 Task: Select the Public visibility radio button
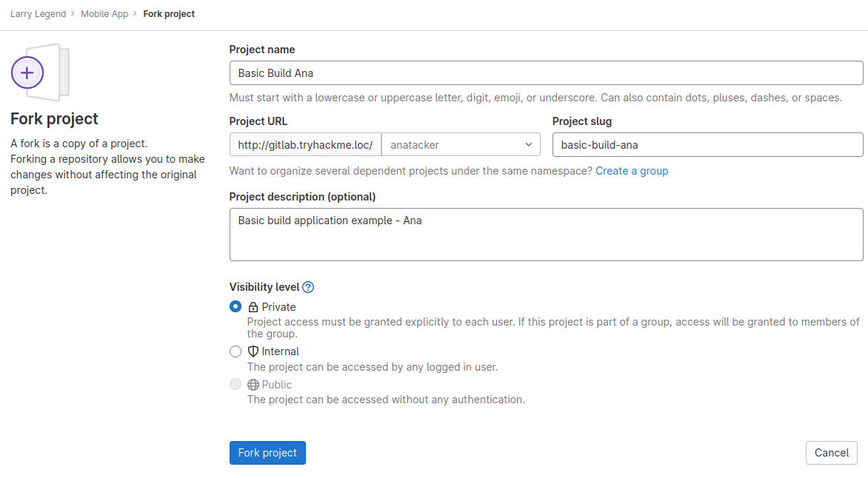pos(235,384)
